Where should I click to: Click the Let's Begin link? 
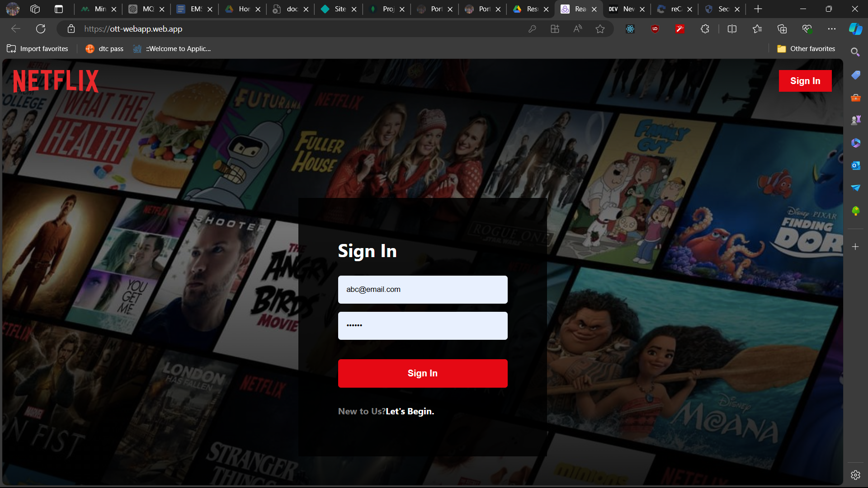[410, 411]
